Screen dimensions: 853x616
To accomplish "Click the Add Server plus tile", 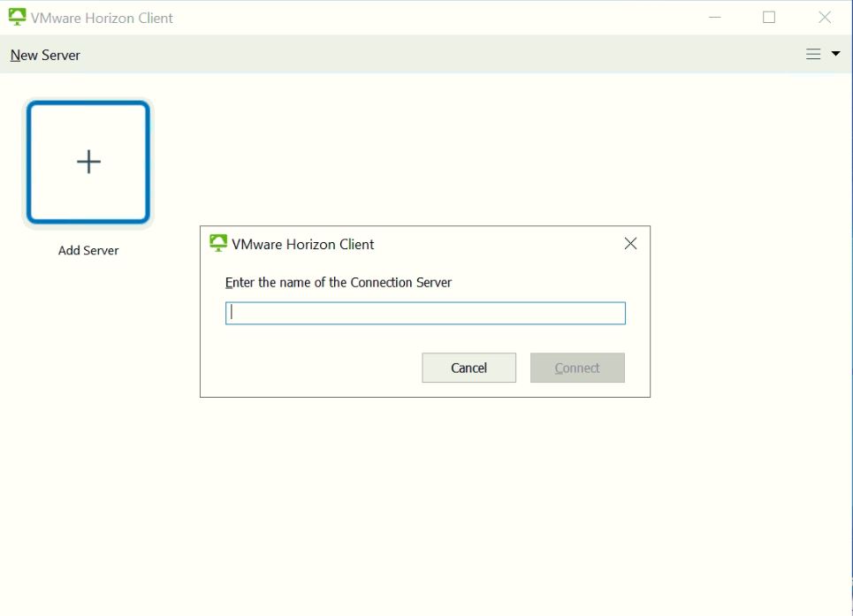I will (x=88, y=162).
